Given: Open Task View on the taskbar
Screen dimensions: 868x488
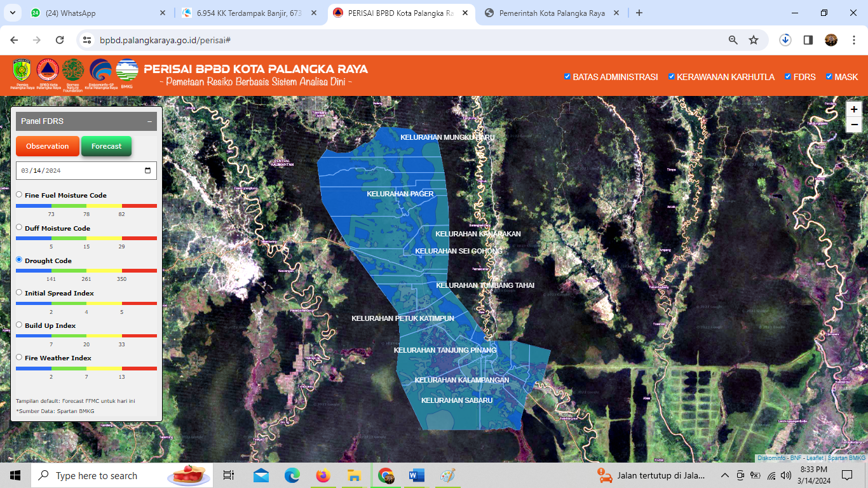Looking at the screenshot, I should [229, 475].
